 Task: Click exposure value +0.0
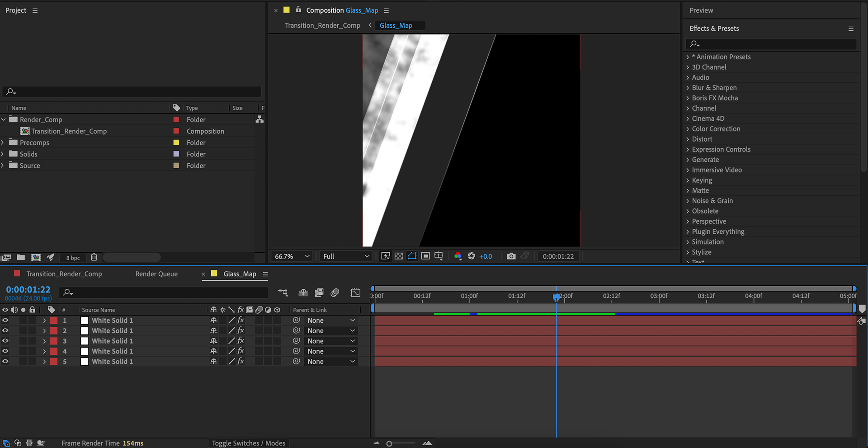click(486, 256)
